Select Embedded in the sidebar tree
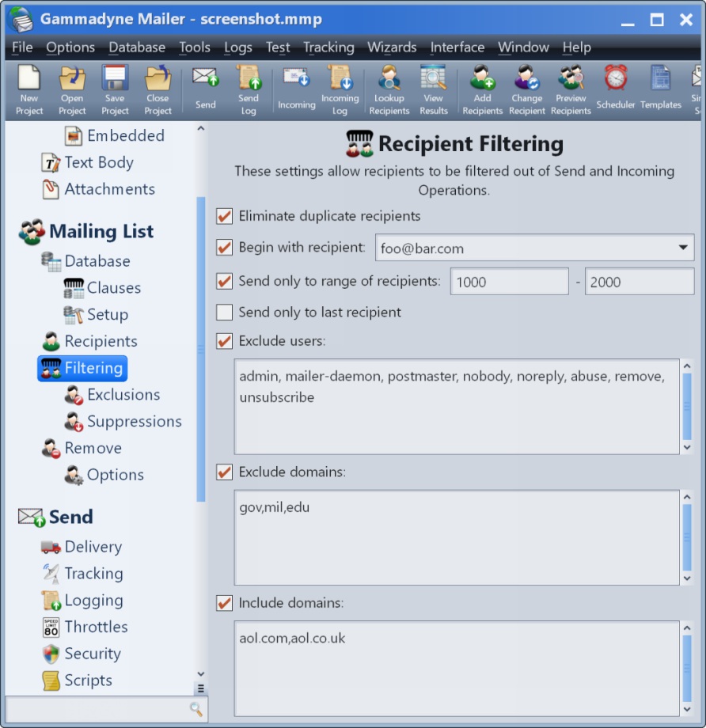This screenshot has height=728, width=706. tap(115, 135)
